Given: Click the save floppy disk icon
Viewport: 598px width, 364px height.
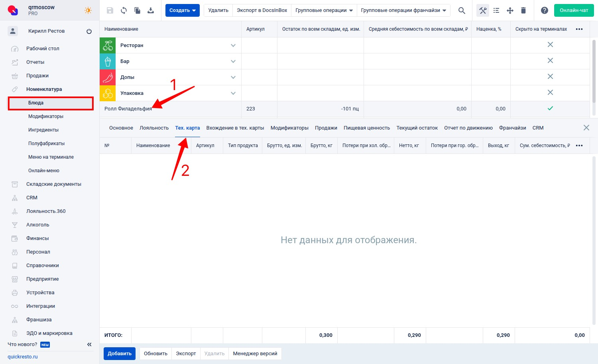Looking at the screenshot, I should (x=110, y=10).
